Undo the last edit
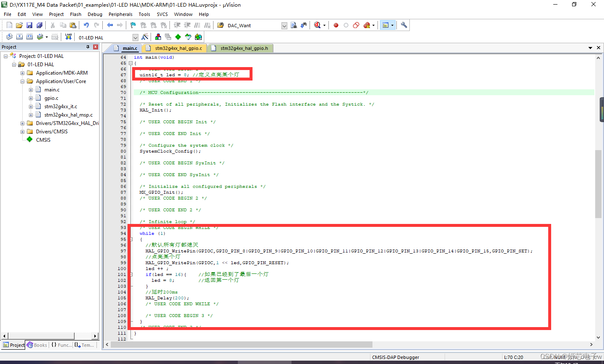 point(86,25)
